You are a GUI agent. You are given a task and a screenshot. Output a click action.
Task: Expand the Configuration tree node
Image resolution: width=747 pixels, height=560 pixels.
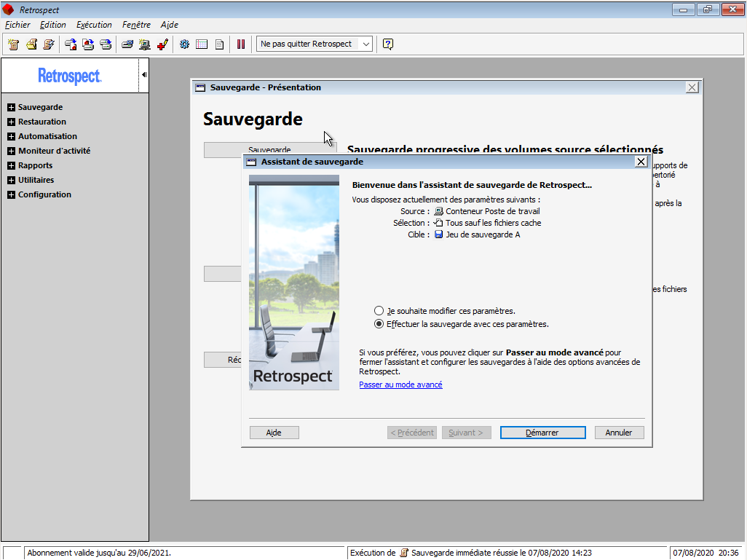pos(11,195)
